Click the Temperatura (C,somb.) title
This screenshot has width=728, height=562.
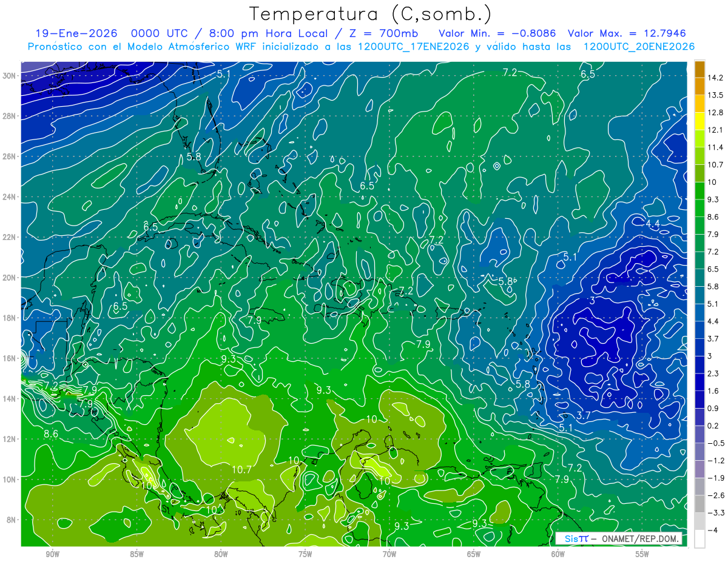371,13
